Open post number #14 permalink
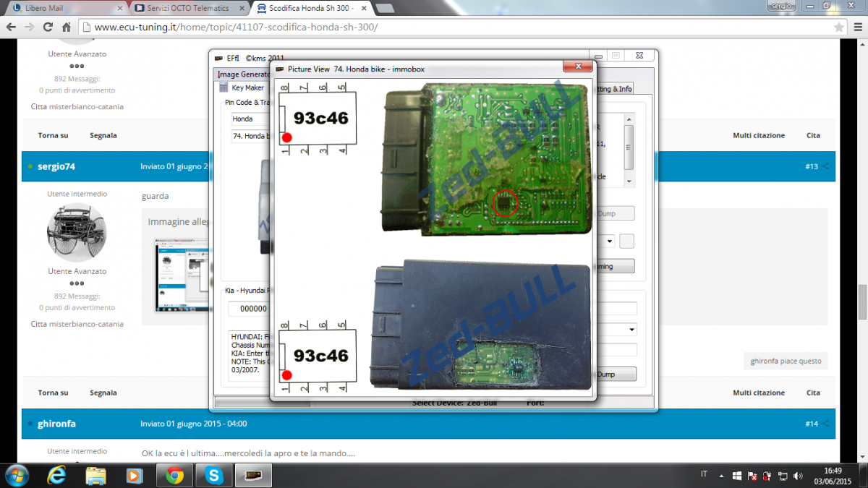This screenshot has height=488, width=868. coord(812,424)
